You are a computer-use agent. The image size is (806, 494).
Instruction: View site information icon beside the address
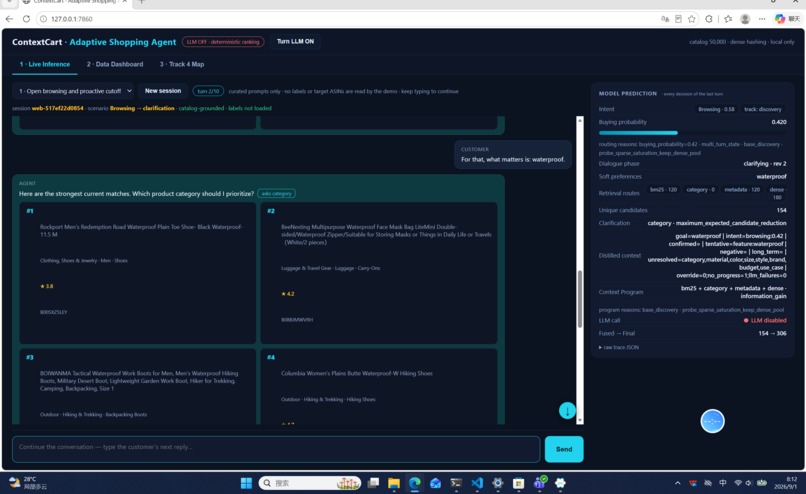(x=44, y=19)
